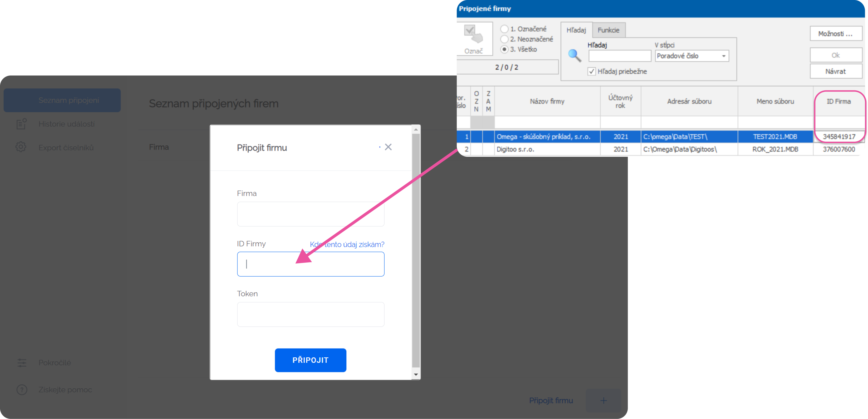This screenshot has width=868, height=419.
Task: Close the Připojit firmu dialog
Action: pyautogui.click(x=388, y=147)
